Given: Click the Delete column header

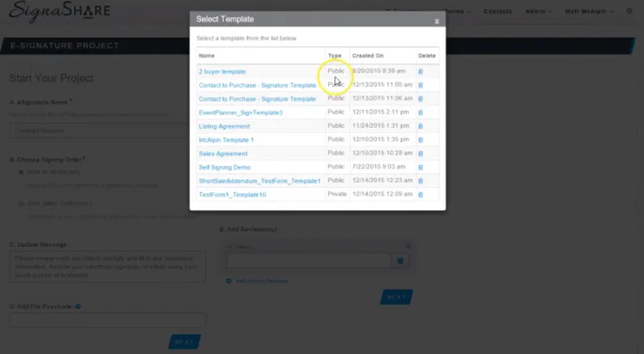Looking at the screenshot, I should 427,55.
